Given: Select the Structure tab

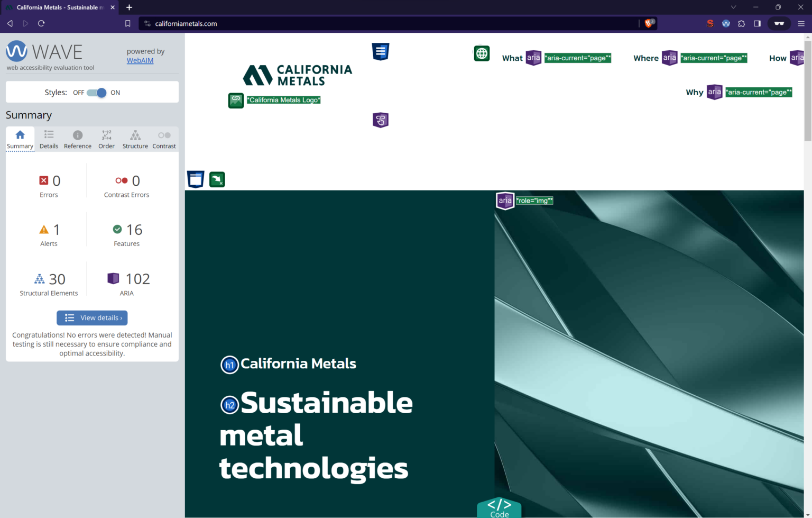Looking at the screenshot, I should tap(135, 139).
